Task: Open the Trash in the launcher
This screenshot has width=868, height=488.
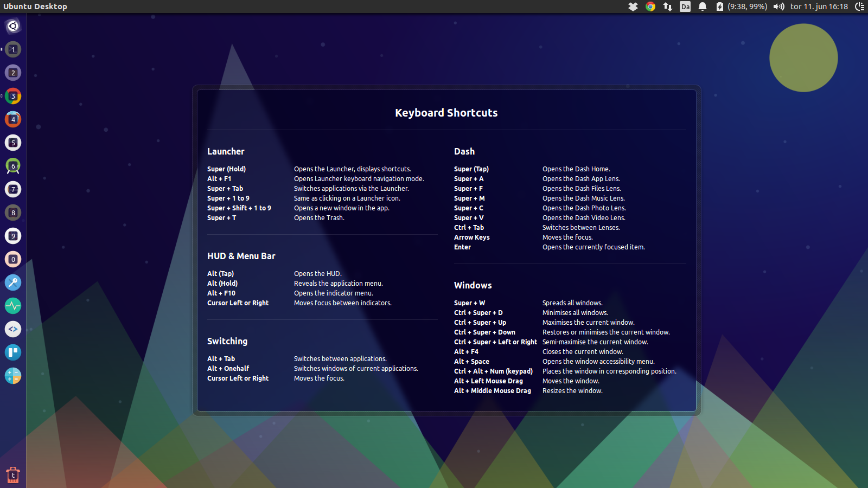Action: coord(13,475)
